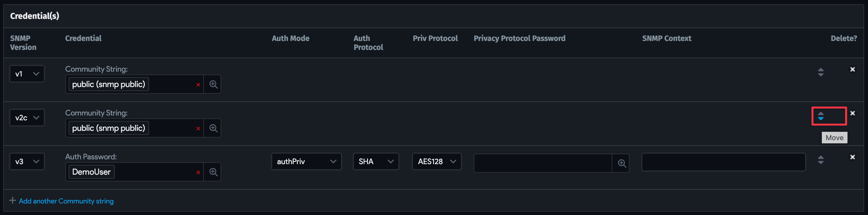The width and height of the screenshot is (868, 215).
Task: Delete the v1 credential row
Action: pos(852,69)
